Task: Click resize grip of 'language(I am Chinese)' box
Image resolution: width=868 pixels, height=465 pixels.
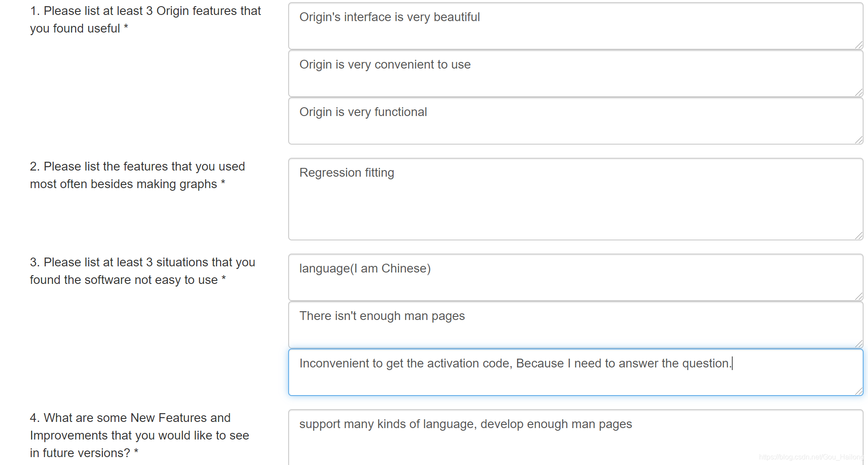Action: 859,296
